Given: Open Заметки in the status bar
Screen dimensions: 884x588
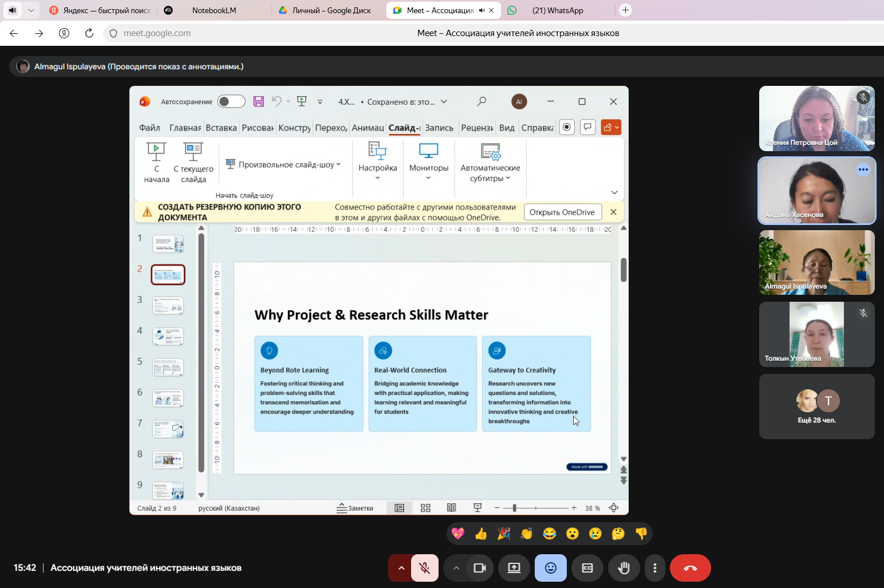Looking at the screenshot, I should tap(355, 508).
